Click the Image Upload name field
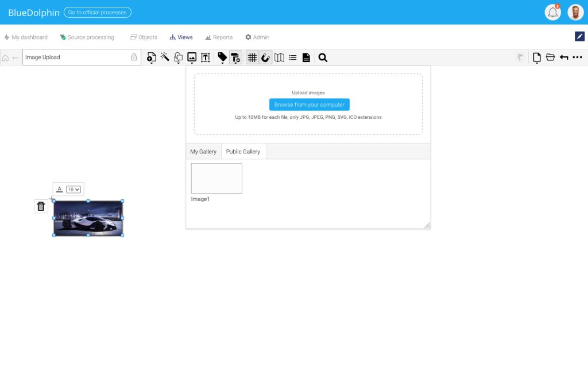The image size is (588, 386). (82, 57)
